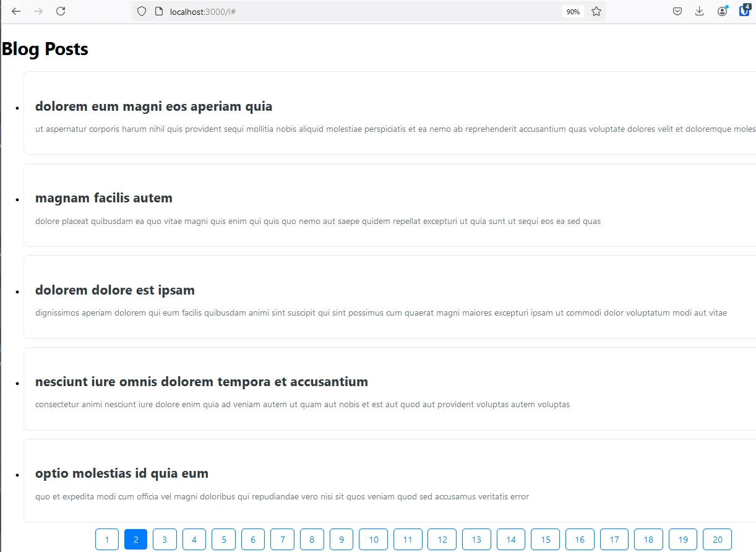Go to page 1 of blog posts
The image size is (756, 552).
pyautogui.click(x=106, y=539)
